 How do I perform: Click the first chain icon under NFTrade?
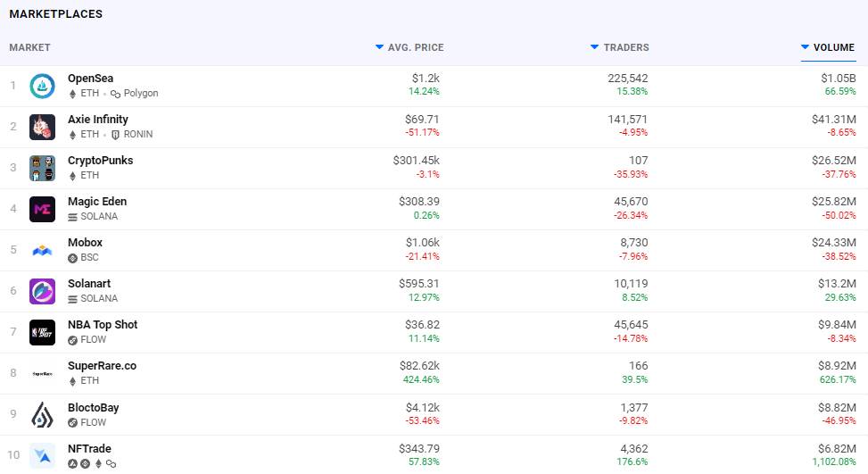tap(72, 463)
